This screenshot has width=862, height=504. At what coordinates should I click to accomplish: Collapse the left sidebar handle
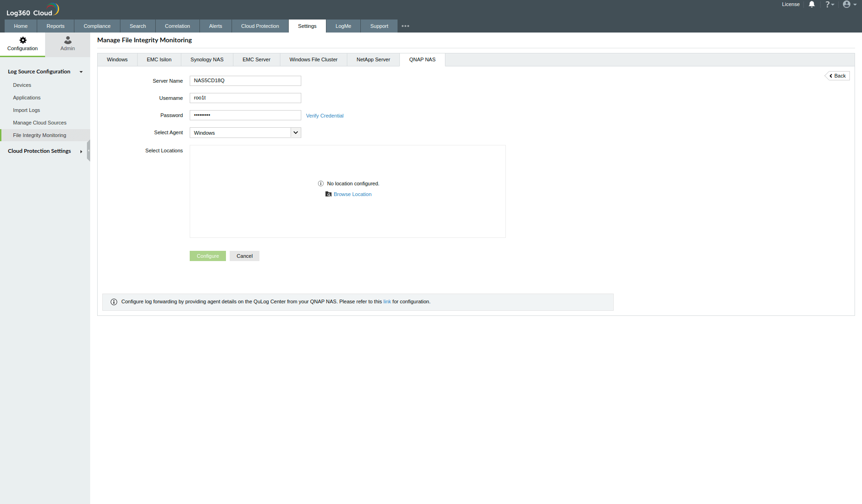pos(88,151)
